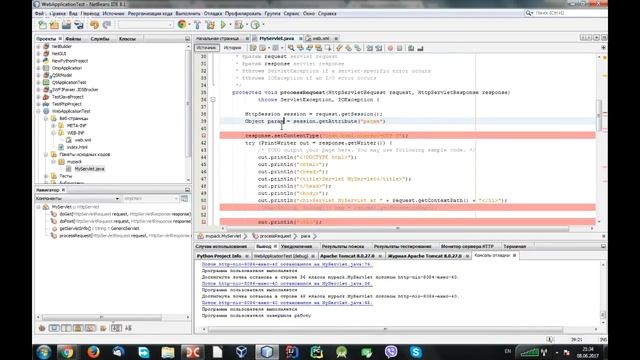Screen dimensions: 640x360
Task: Collapse the code fold at line 36
Action: (x=213, y=100)
